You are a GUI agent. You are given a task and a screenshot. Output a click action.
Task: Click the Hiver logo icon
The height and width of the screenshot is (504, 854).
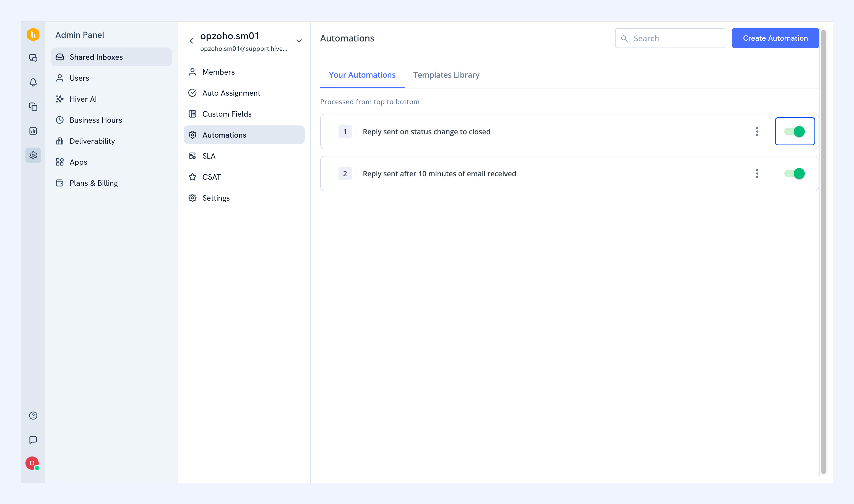tap(33, 35)
